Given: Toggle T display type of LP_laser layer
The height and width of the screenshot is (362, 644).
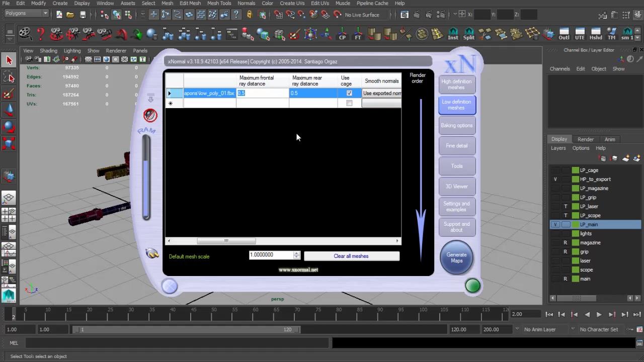Looking at the screenshot, I should tap(566, 207).
